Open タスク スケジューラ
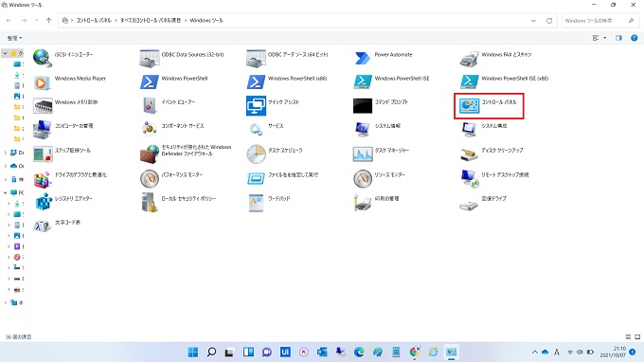The height and width of the screenshot is (362, 644). pos(275,154)
